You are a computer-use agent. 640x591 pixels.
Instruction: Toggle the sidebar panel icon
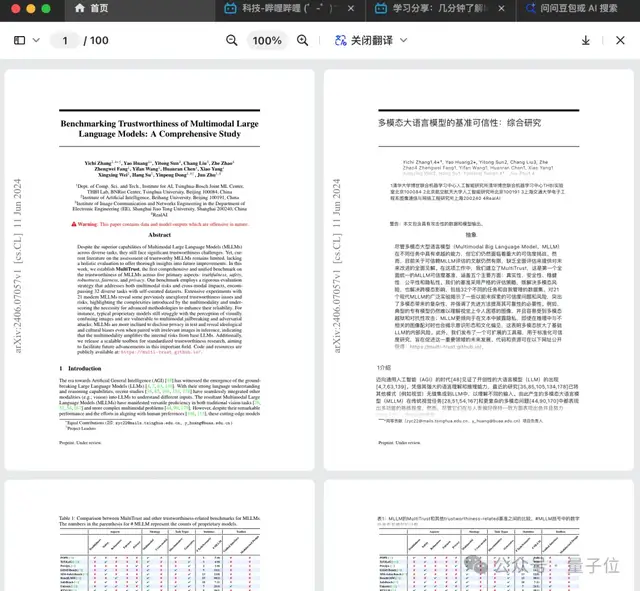click(19, 40)
